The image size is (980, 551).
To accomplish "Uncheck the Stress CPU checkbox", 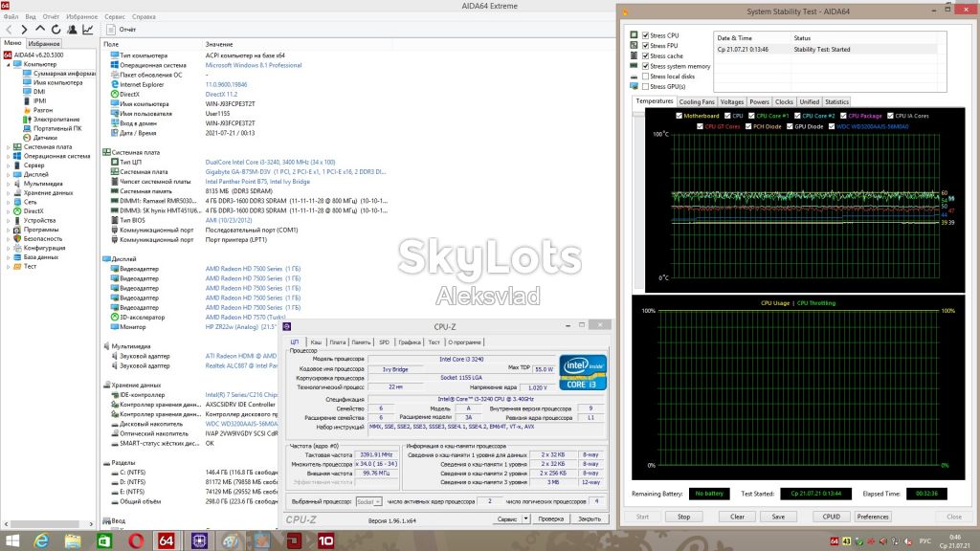I will pyautogui.click(x=646, y=35).
